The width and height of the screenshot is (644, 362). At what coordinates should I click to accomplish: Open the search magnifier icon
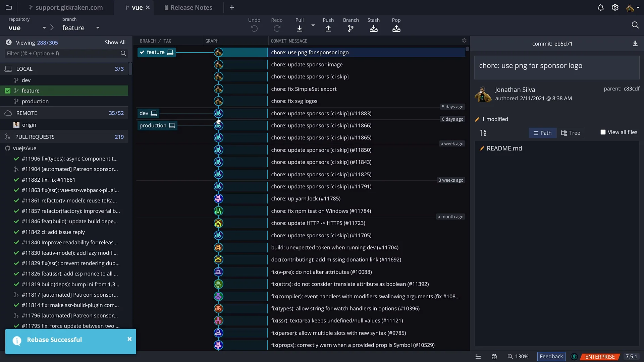(635, 25)
